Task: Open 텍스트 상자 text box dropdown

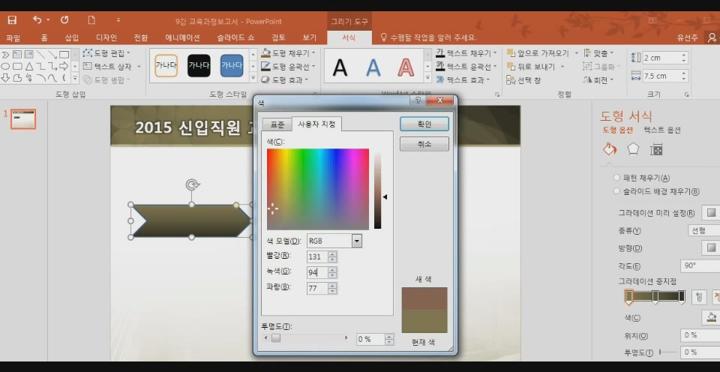Action: [112, 67]
